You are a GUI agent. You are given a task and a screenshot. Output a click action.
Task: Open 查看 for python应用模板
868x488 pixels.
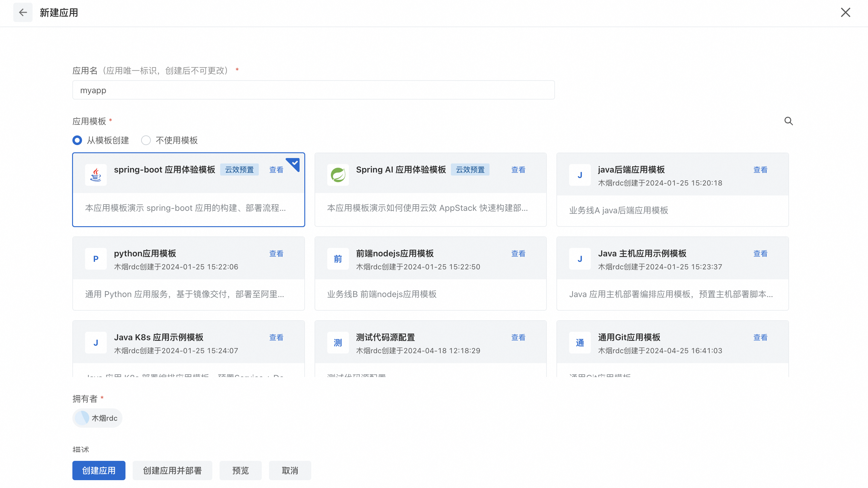pyautogui.click(x=276, y=253)
